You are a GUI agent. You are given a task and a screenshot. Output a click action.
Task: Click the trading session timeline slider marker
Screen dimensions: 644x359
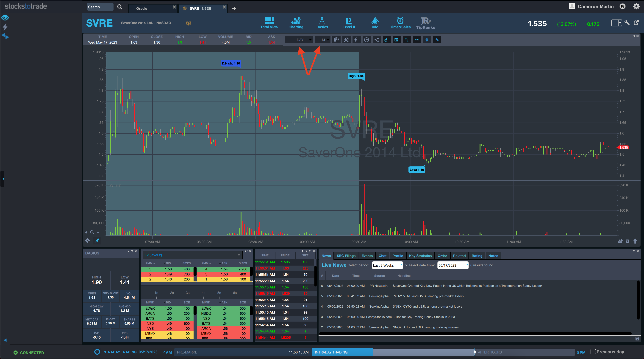475,352
